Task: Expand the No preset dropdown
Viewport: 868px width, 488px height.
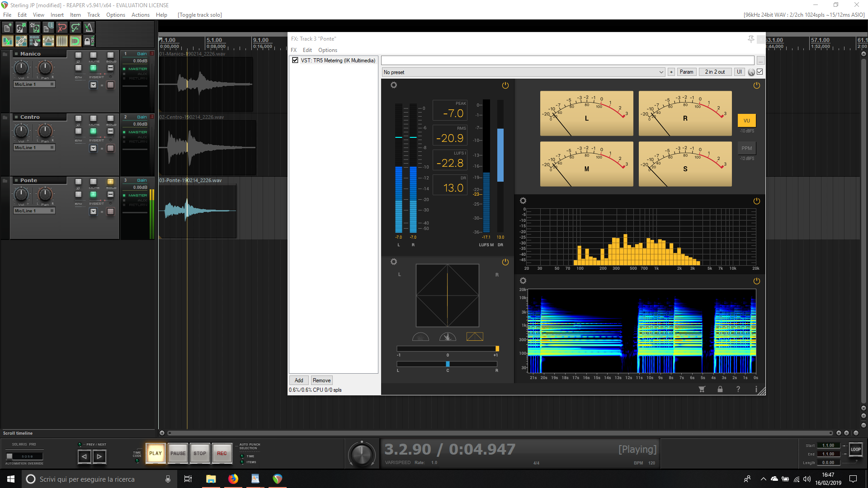Action: (x=661, y=72)
